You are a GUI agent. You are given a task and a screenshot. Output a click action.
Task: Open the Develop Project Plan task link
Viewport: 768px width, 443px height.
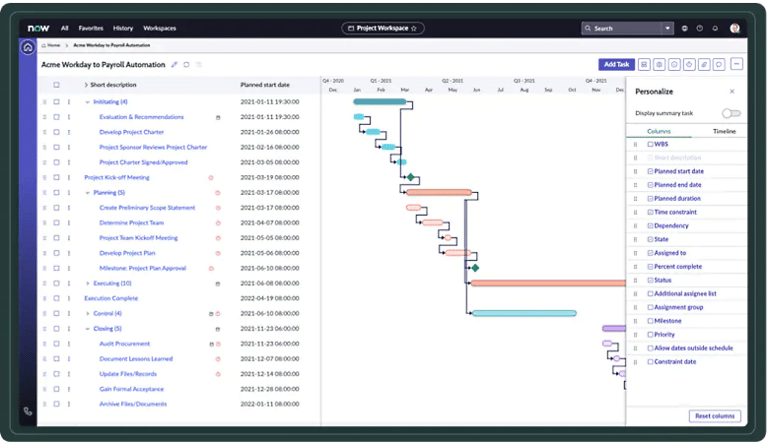tap(127, 253)
